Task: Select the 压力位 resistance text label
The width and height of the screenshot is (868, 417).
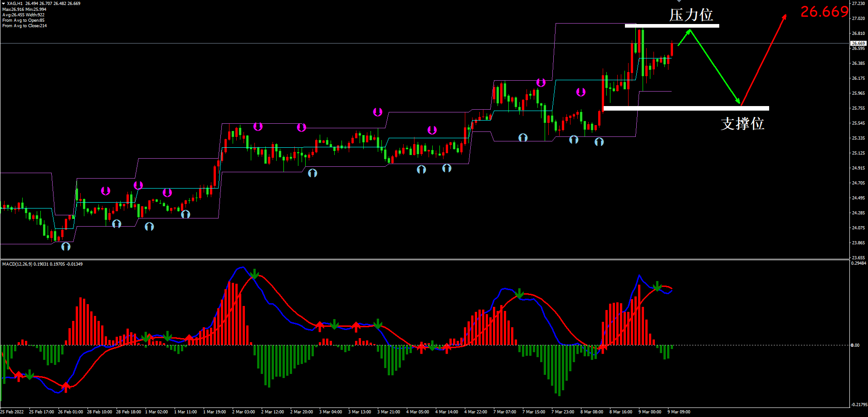Action: (691, 15)
